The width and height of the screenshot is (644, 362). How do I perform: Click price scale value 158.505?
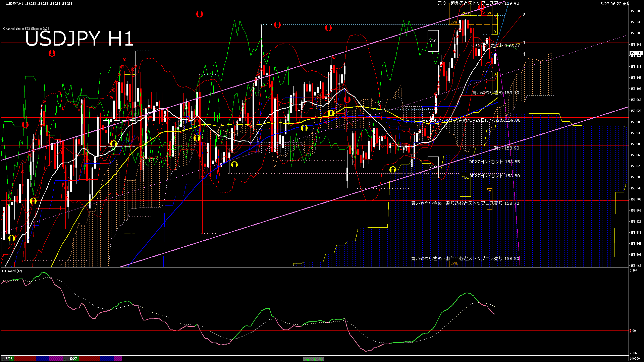click(x=636, y=255)
